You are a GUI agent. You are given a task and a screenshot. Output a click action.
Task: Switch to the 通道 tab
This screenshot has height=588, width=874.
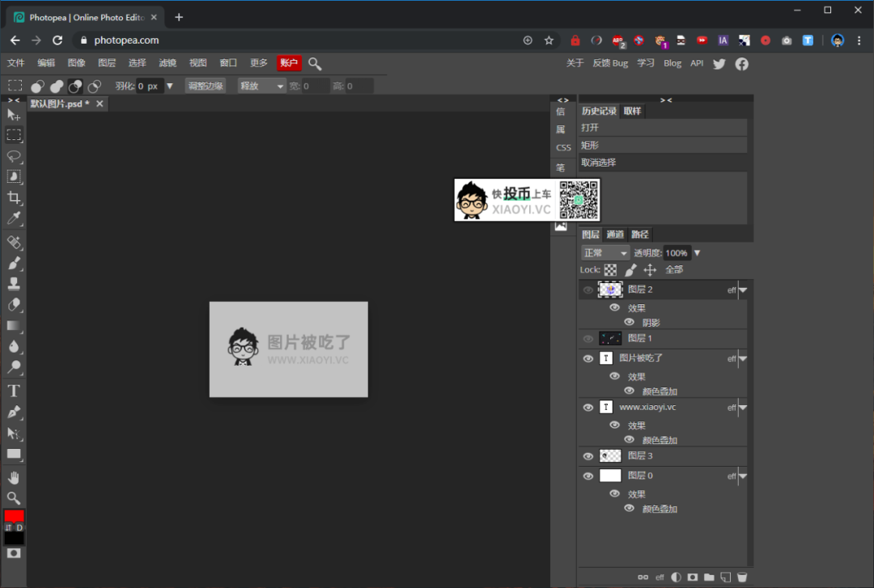click(x=615, y=234)
